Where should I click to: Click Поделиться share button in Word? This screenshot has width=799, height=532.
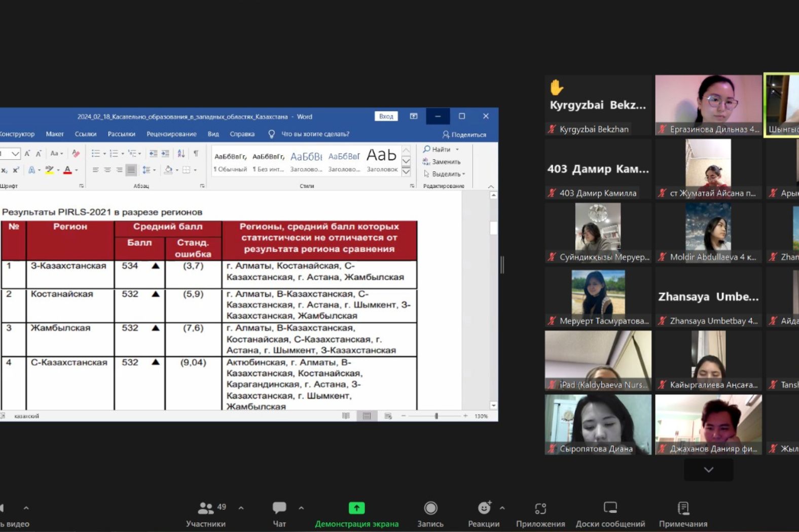point(464,135)
